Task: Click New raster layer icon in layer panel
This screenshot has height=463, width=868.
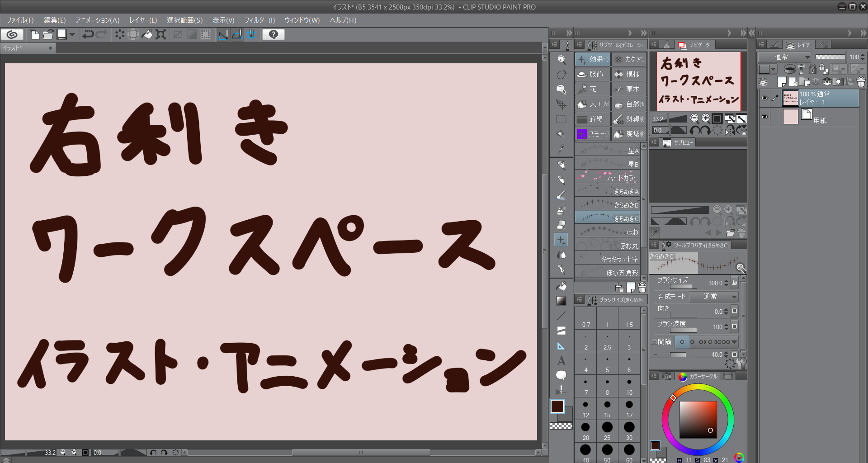Action: (x=782, y=82)
